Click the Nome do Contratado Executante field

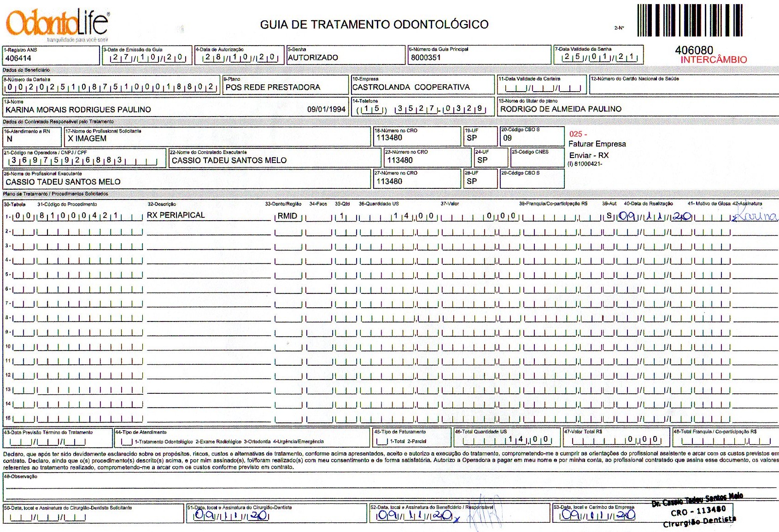click(275, 158)
